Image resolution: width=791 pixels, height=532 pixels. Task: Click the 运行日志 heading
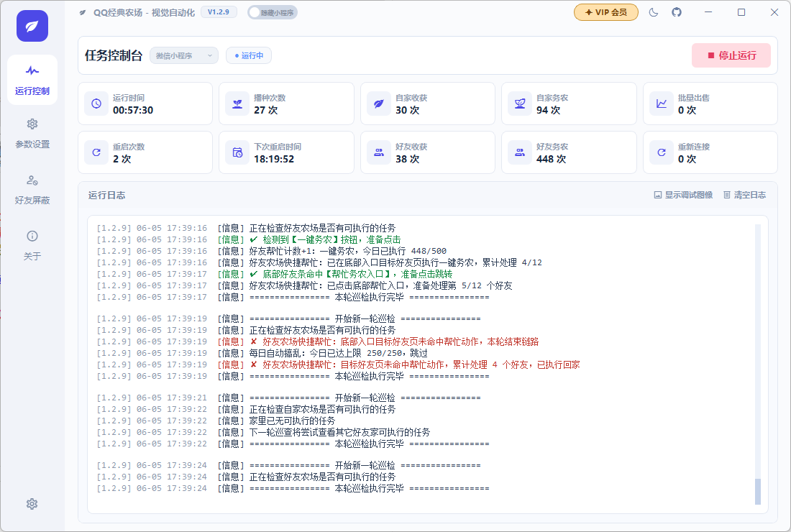[x=107, y=195]
